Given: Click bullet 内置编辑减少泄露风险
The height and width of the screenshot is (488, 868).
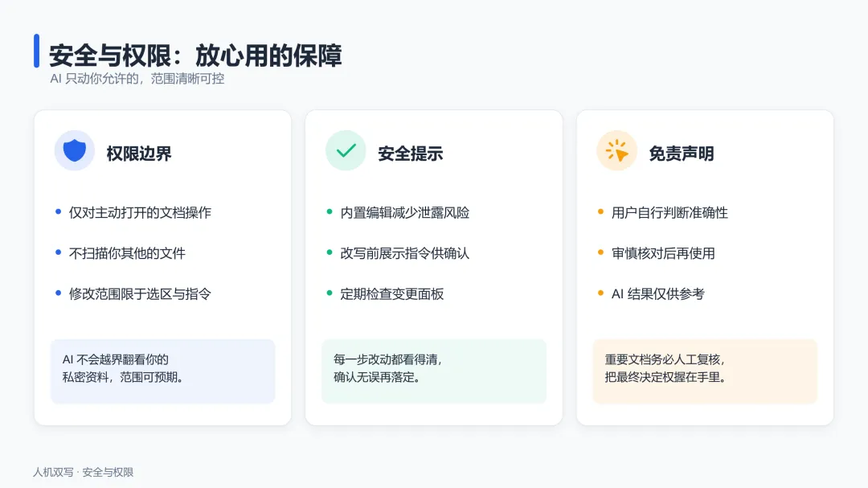Looking at the screenshot, I should coord(404,213).
